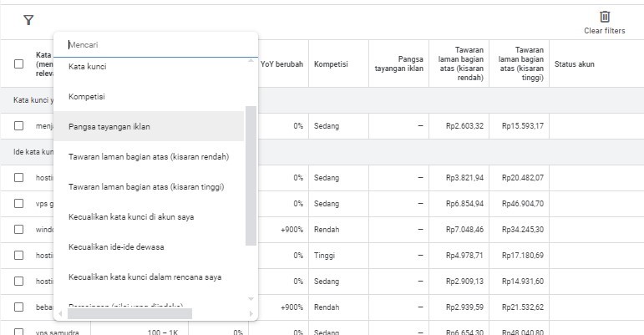Click Tinggi competition cell
This screenshot has height=335, width=644.
324,256
